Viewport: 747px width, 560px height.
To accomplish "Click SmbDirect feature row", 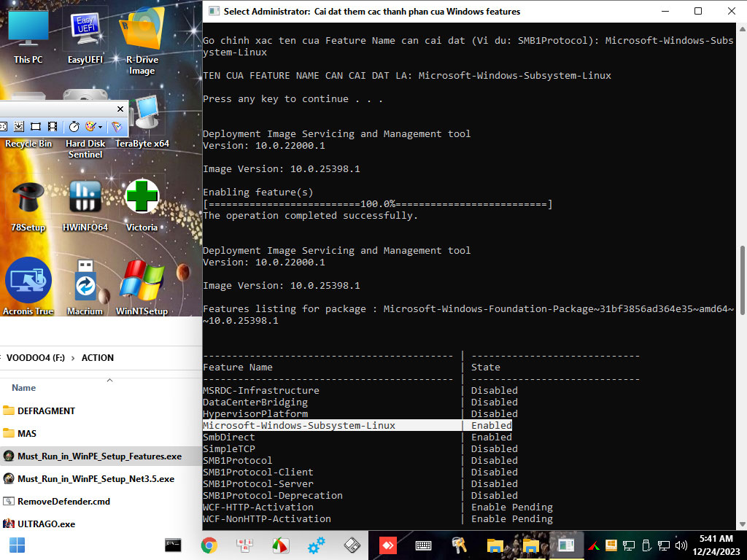I will tap(357, 437).
